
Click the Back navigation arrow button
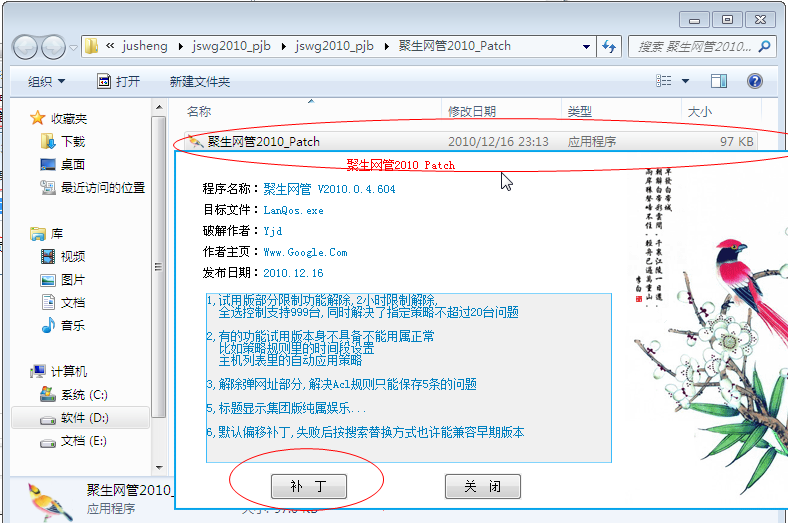pyautogui.click(x=26, y=47)
